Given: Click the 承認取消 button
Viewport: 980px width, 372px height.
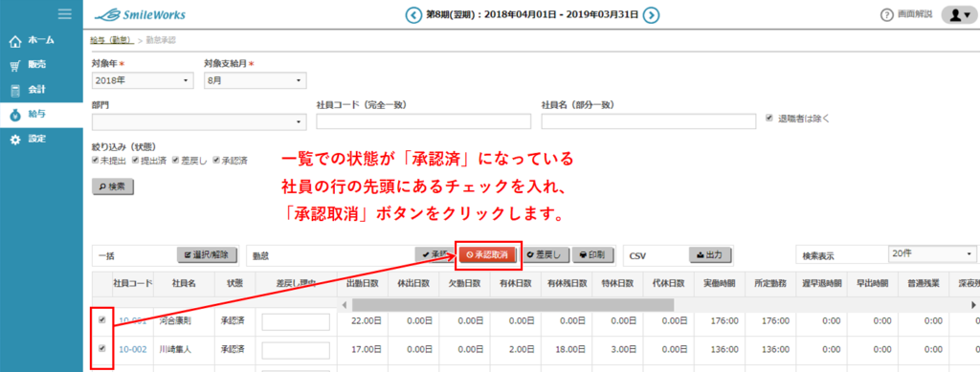Looking at the screenshot, I should click(x=488, y=254).
